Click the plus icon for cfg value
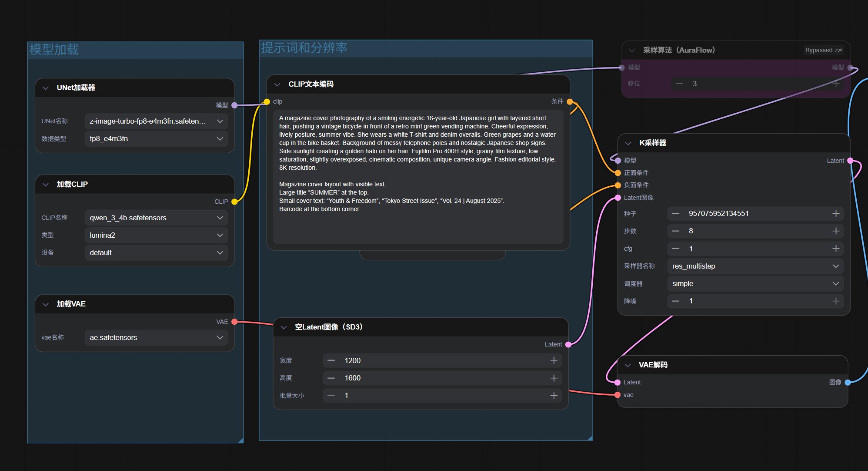868x471 pixels. 835,249
